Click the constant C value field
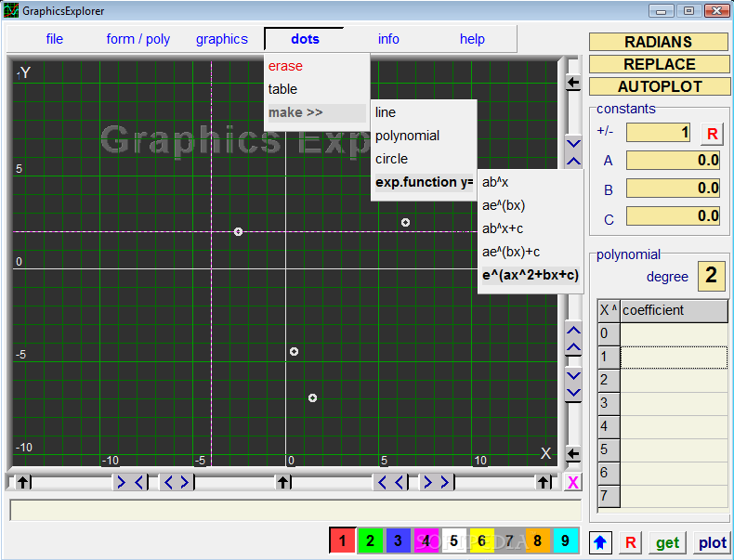 (x=674, y=216)
